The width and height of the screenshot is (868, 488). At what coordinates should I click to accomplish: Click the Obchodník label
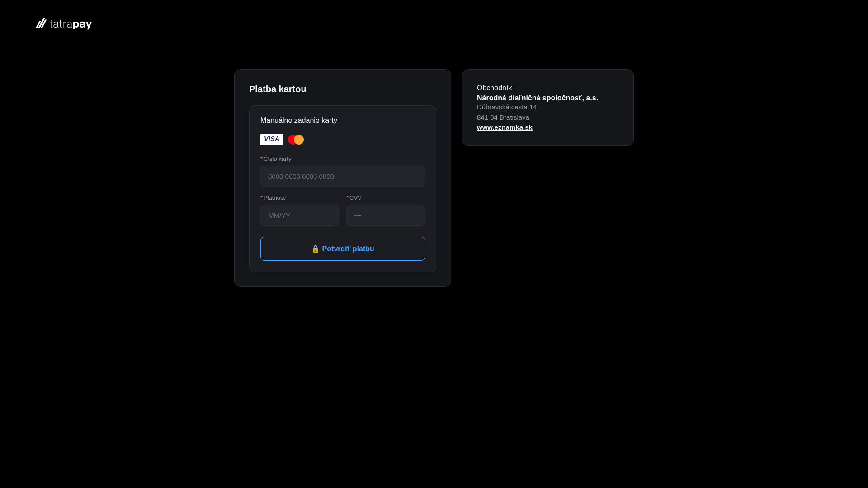494,88
